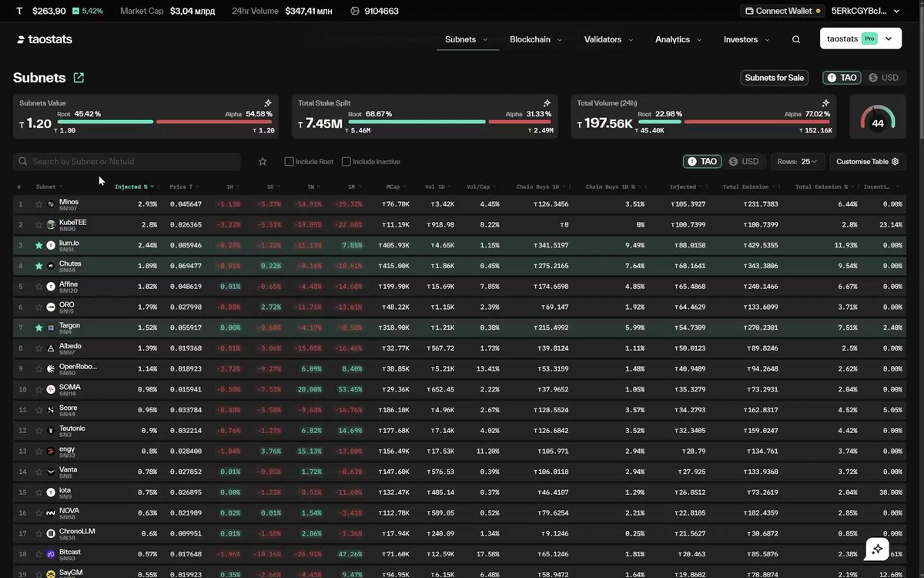Open the sparkle assistant button at bottom right
The height and width of the screenshot is (578, 924).
tap(878, 549)
